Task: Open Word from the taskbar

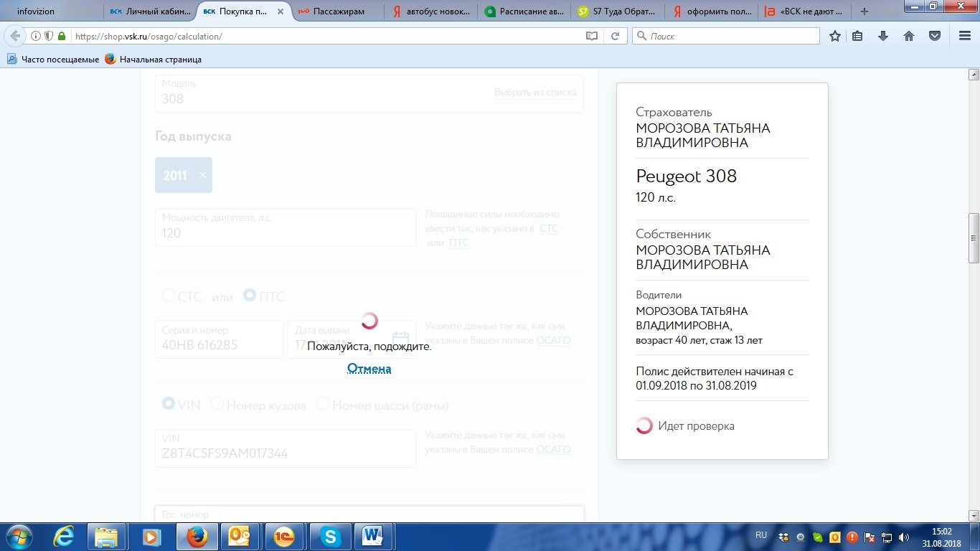Action: tap(374, 537)
